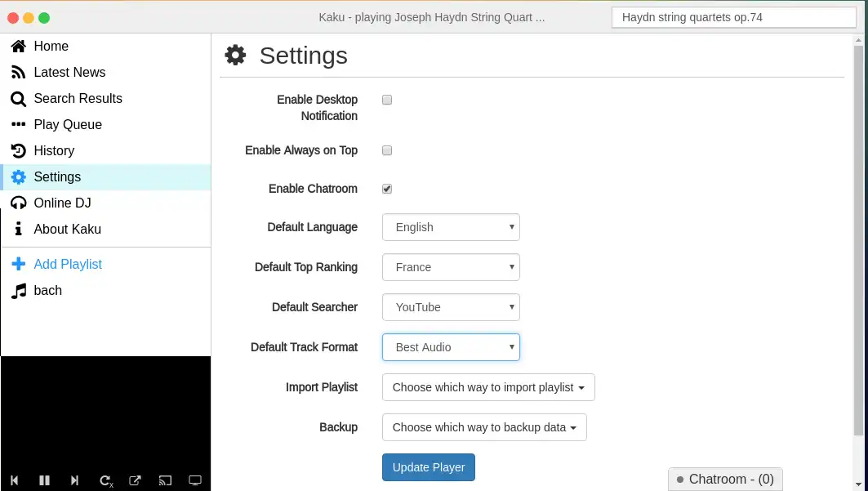The image size is (868, 491).
Task: Open the Default Searcher YouTube dropdown
Action: point(451,307)
